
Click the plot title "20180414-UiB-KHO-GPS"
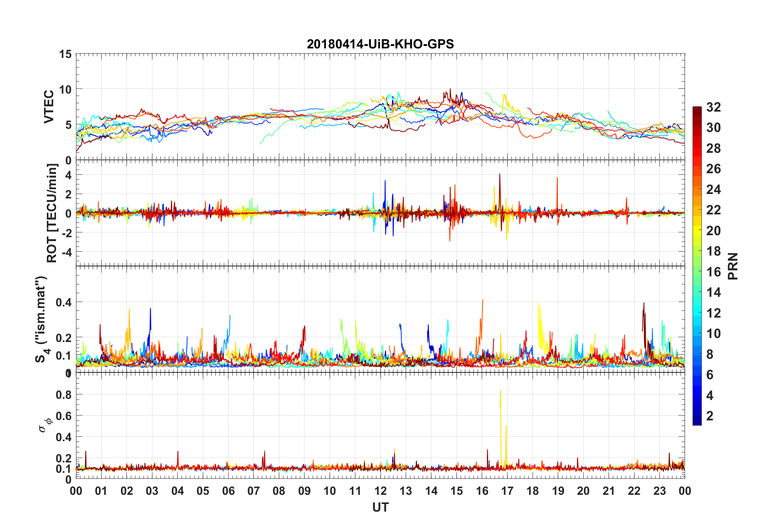pyautogui.click(x=380, y=44)
